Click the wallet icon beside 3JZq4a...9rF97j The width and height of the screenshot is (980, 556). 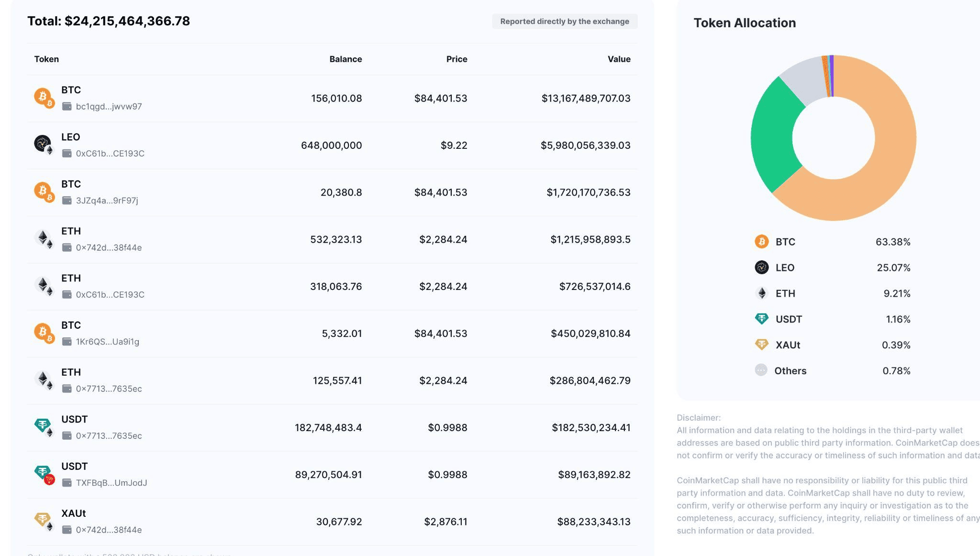67,200
